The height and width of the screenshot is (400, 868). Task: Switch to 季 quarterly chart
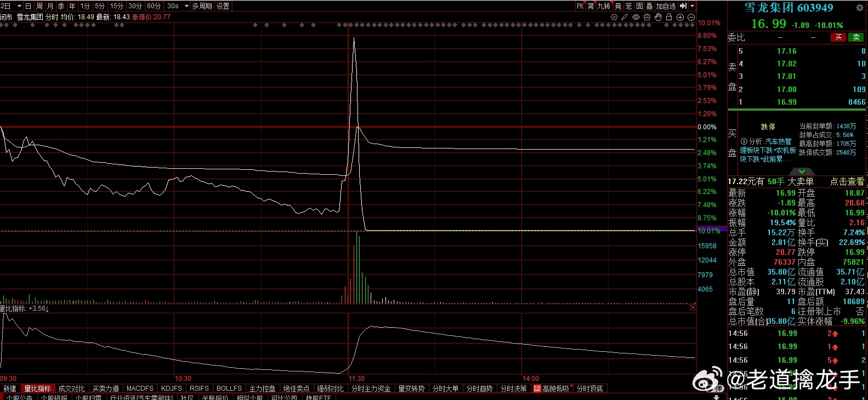click(61, 6)
